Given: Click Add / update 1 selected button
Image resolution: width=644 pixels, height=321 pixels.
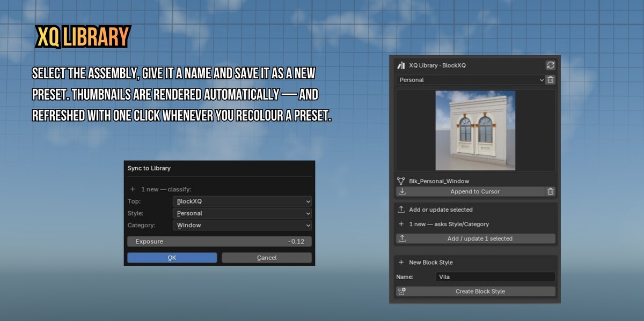Looking at the screenshot, I should [x=475, y=238].
